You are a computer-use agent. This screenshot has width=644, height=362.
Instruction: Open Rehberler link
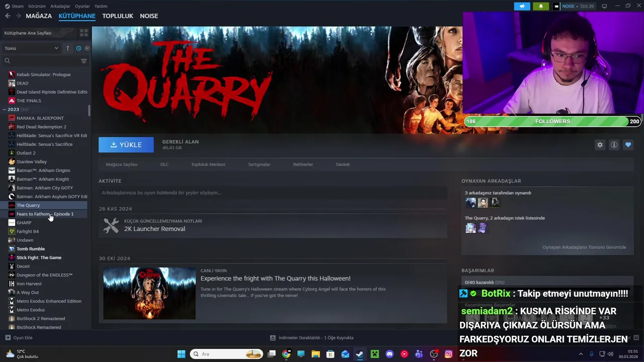[303, 164]
